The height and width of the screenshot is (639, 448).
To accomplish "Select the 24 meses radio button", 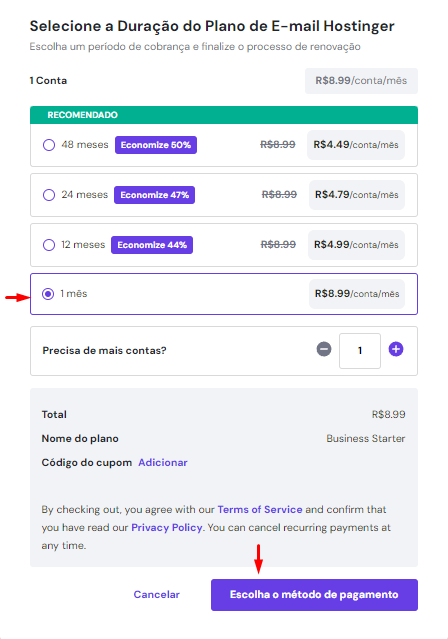I will point(49,195).
